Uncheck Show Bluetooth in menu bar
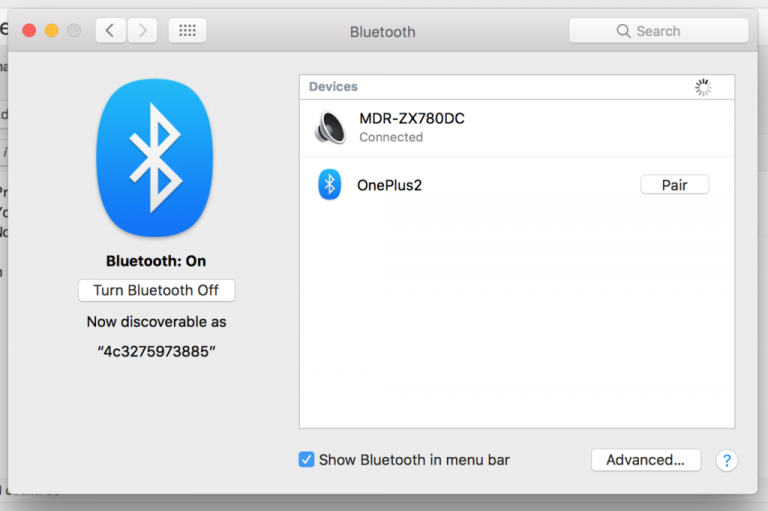 click(307, 460)
